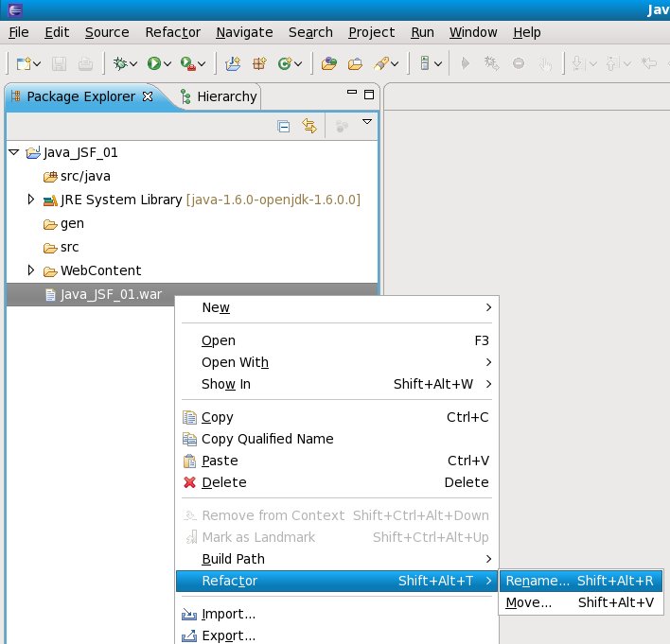Click the New Java Package icon
This screenshot has height=644, width=670.
(x=258, y=63)
